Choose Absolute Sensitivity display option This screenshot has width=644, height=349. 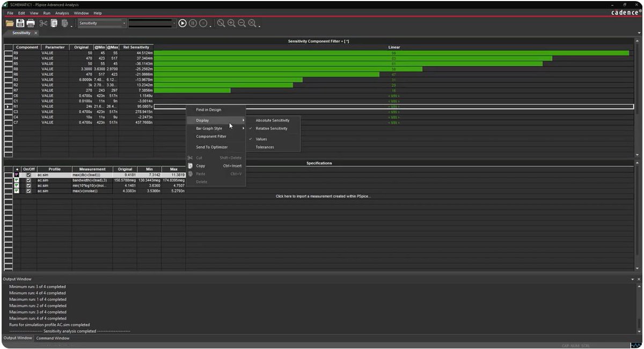click(x=274, y=120)
